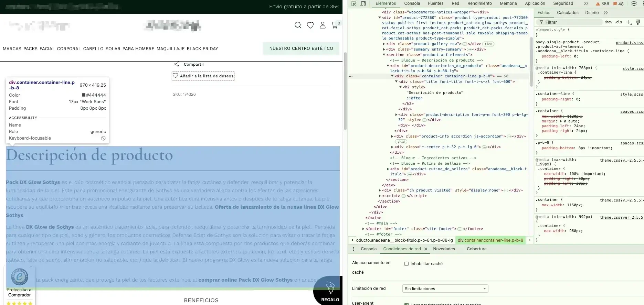The image size is (644, 305).
Task: Click the webpage vertical scrollbar
Action: click(345, 91)
